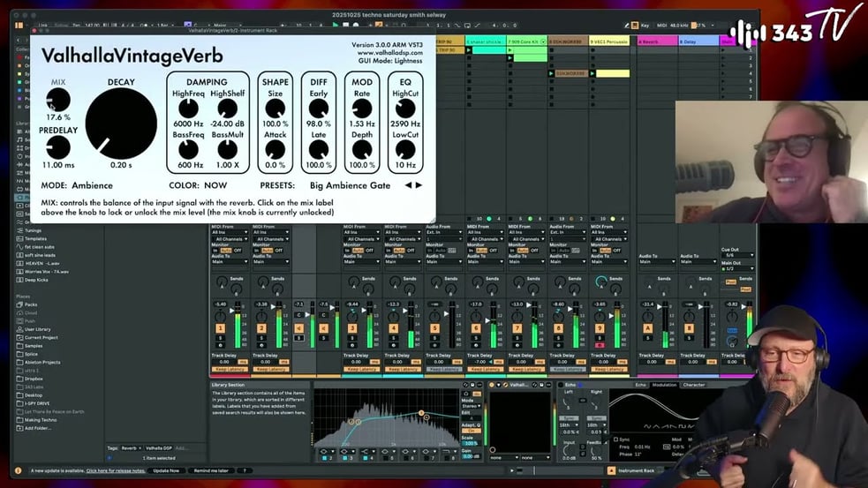Open the Desktop folder in browser
The height and width of the screenshot is (488, 868).
pos(34,395)
